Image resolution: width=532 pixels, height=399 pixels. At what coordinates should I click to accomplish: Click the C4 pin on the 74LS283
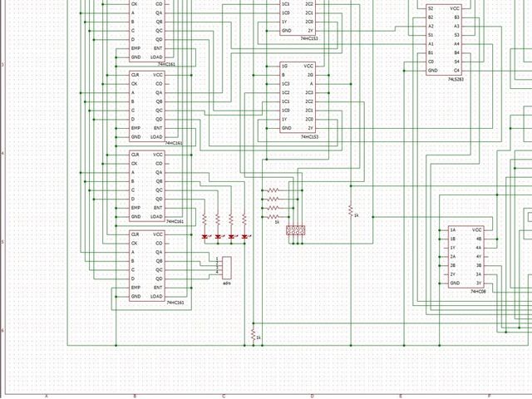pos(456,71)
